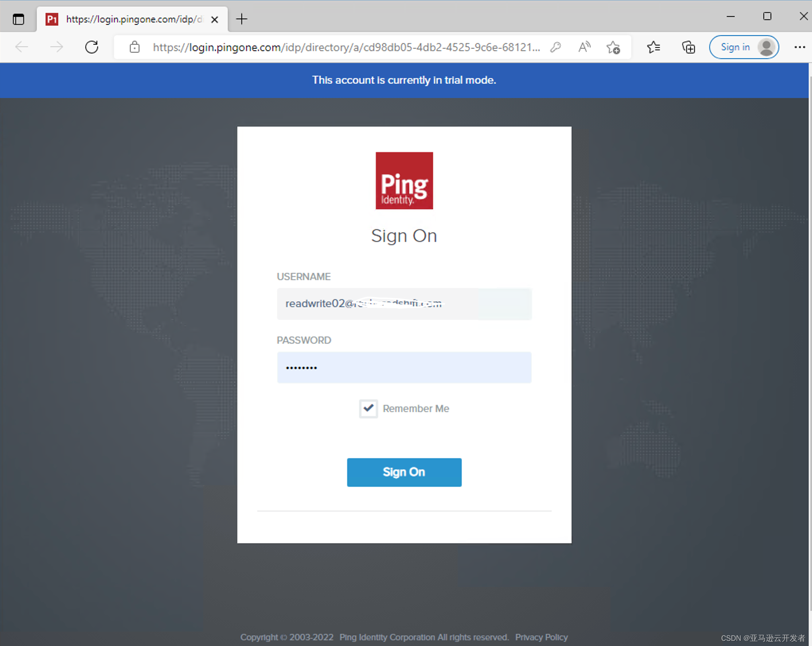This screenshot has width=812, height=646.
Task: Open the Privacy Policy link
Action: [x=541, y=637]
